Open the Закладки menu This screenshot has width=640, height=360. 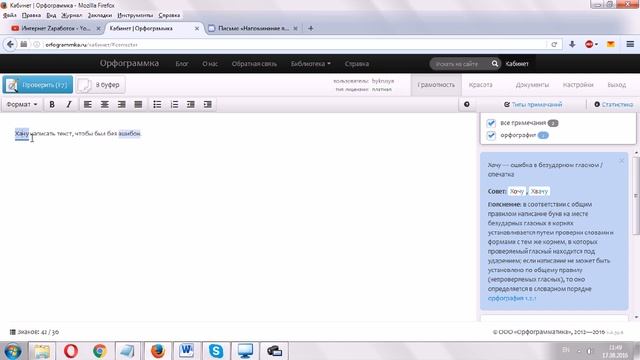click(100, 15)
